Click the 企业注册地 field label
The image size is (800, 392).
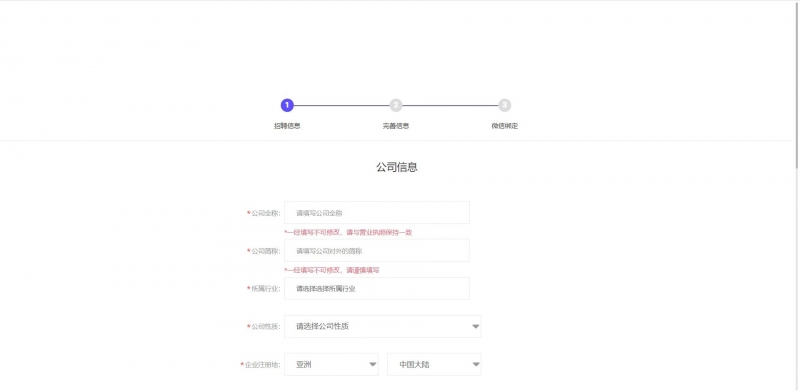(x=262, y=365)
